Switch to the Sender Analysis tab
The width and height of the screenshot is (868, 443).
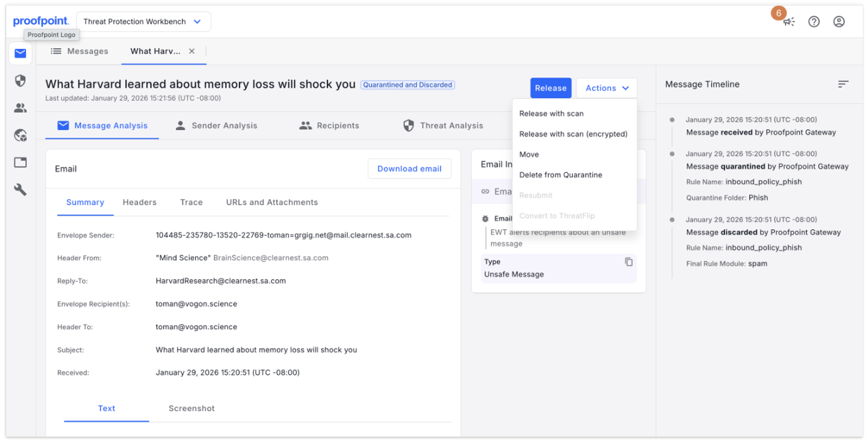224,125
